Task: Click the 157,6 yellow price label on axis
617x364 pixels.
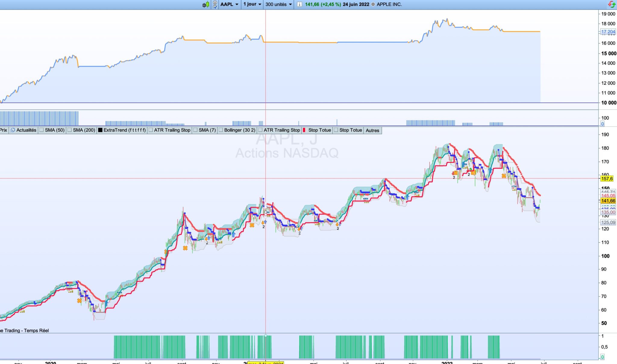Action: (607, 179)
